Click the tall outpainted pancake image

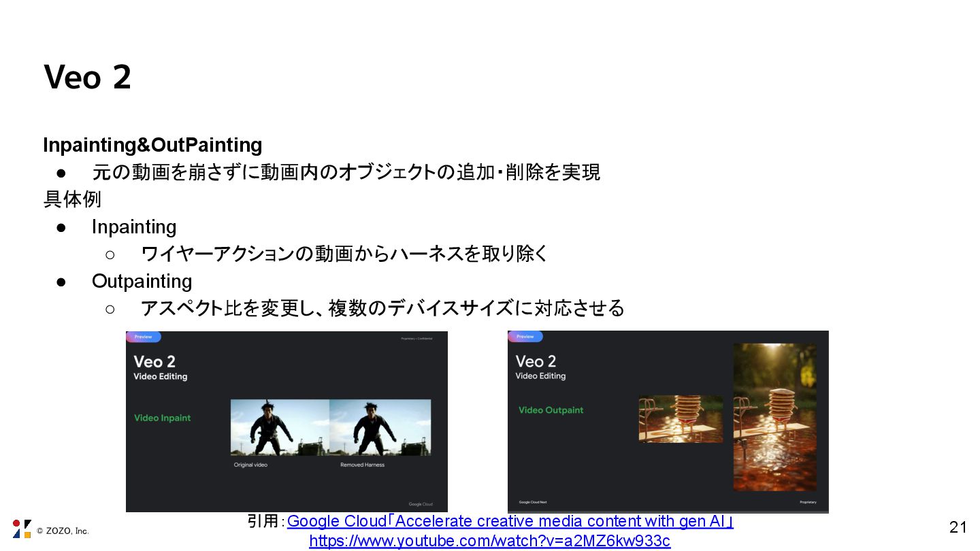(774, 417)
